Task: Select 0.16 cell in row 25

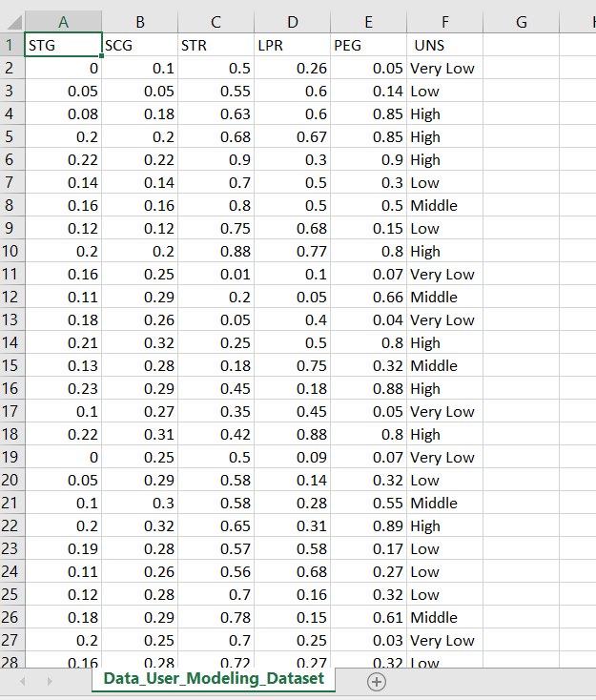Action: pos(293,594)
